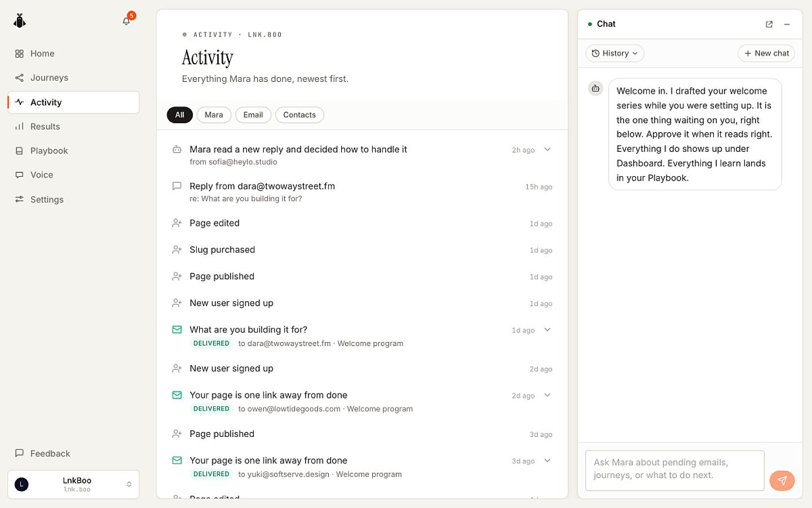Click 'Reply from dara@twowaystreet.fm' row text
812x508 pixels.
point(262,186)
